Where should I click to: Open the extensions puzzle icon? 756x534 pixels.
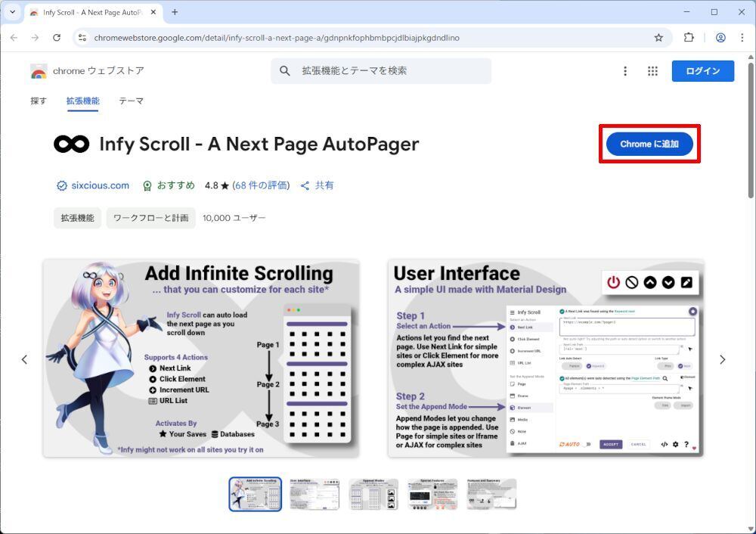coord(689,38)
